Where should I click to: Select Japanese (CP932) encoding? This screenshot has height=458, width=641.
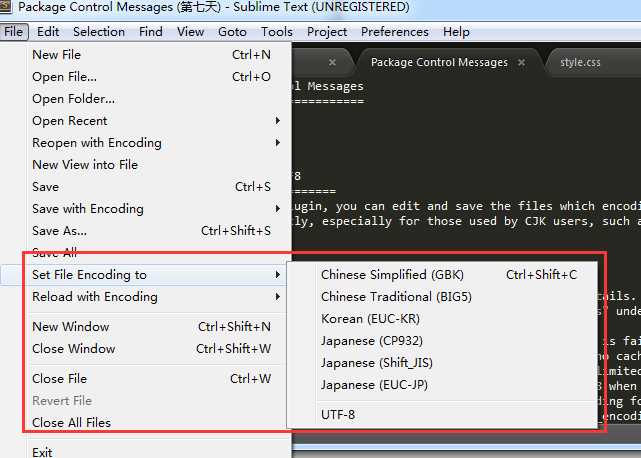click(x=443, y=341)
